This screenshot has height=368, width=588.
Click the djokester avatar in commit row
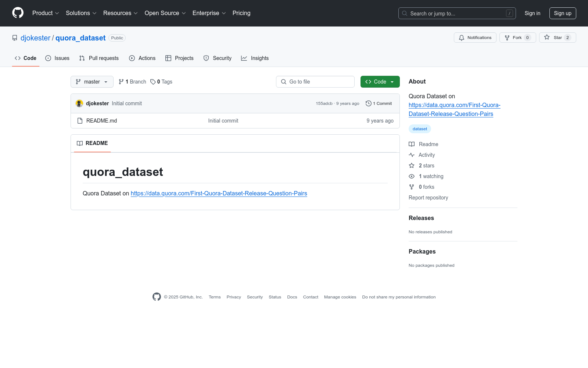[79, 103]
